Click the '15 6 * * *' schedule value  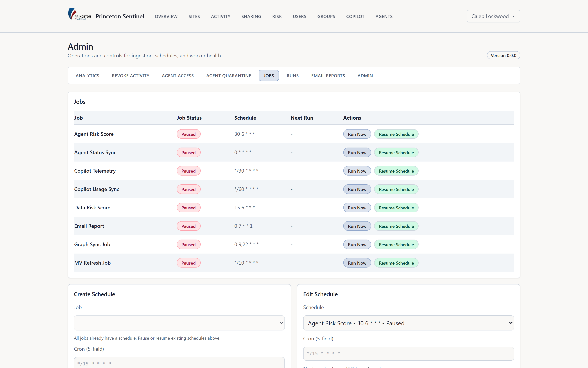click(x=244, y=208)
